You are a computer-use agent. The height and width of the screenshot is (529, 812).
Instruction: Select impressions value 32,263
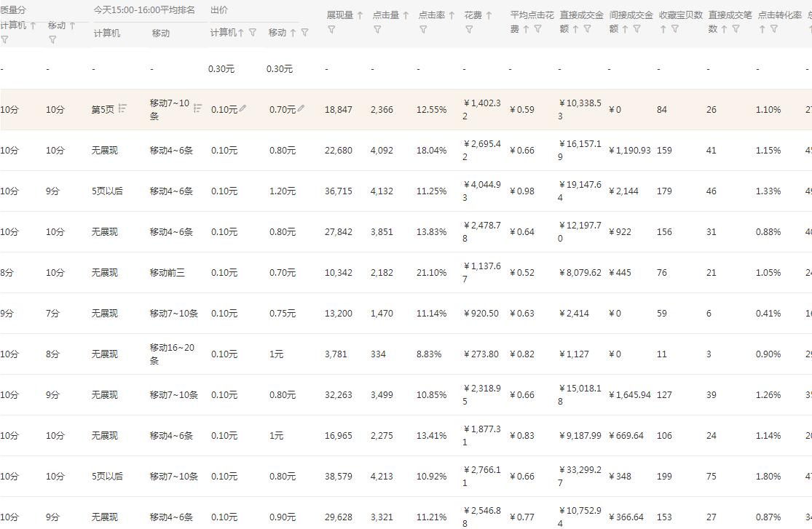click(x=338, y=395)
